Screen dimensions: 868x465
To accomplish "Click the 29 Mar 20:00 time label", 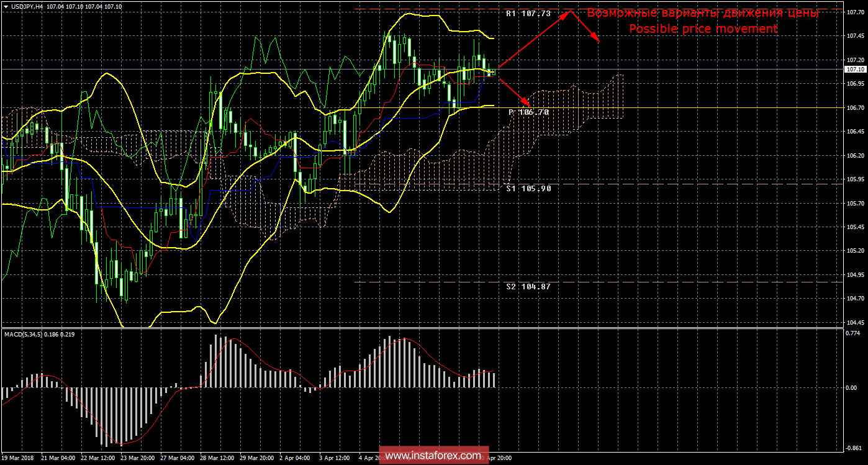I will point(256,458).
